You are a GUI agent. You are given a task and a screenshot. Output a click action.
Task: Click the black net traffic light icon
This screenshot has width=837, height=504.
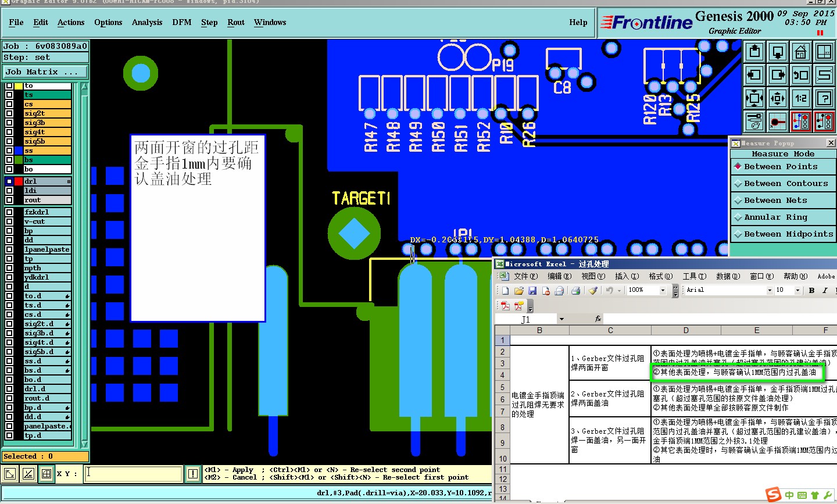coord(824,121)
